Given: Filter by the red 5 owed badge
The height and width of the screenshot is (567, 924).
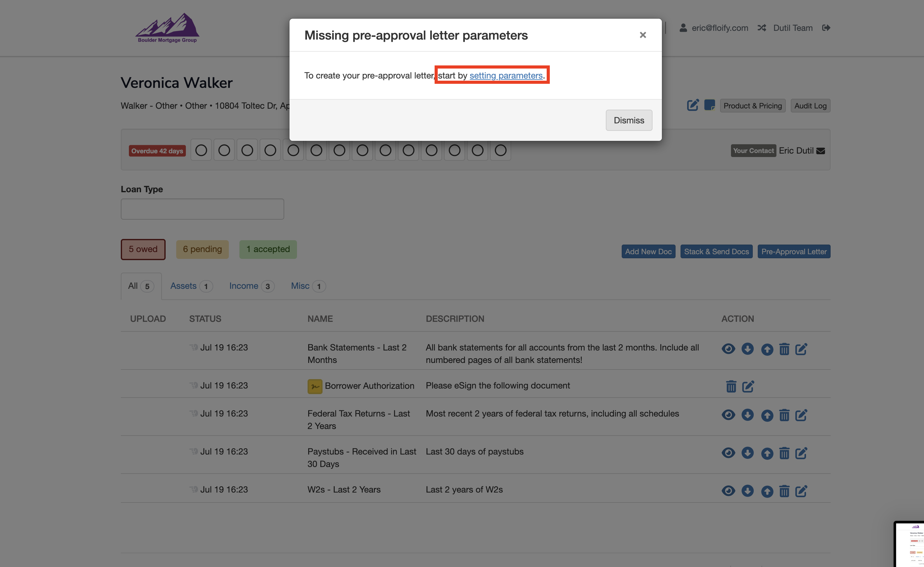Looking at the screenshot, I should point(143,249).
